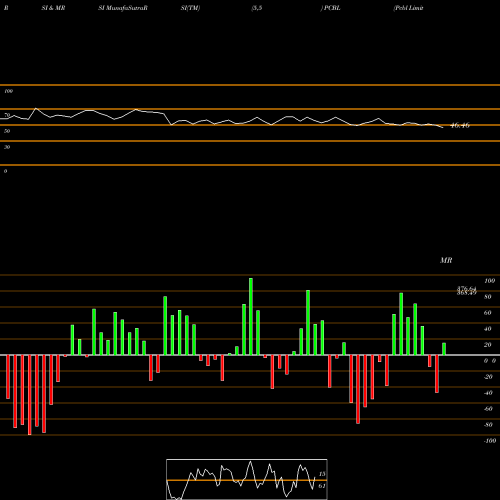
Task: Click the -20 label on MR axis
Action: [x=488, y=377]
